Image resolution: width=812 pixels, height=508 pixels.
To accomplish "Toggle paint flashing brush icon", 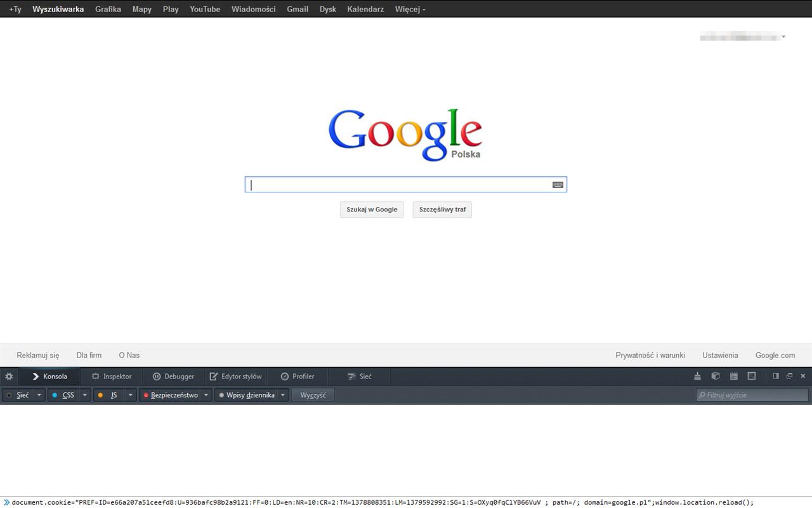I will click(698, 376).
